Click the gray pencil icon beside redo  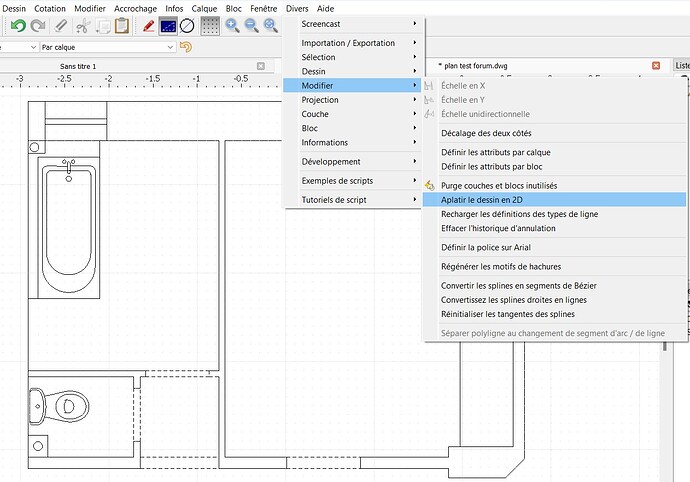[x=61, y=26]
